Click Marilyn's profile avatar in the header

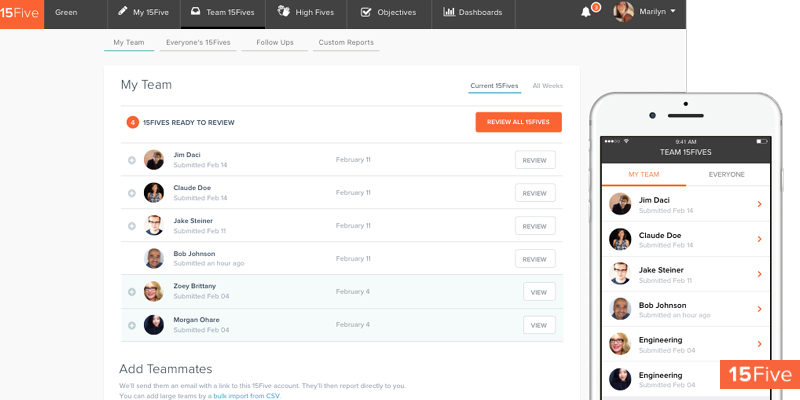click(623, 12)
